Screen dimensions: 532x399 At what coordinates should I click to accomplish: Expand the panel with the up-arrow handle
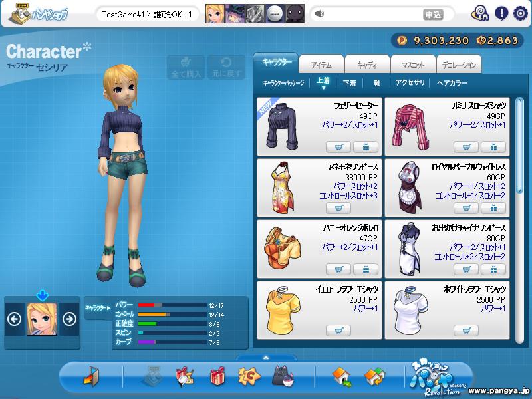(266, 358)
